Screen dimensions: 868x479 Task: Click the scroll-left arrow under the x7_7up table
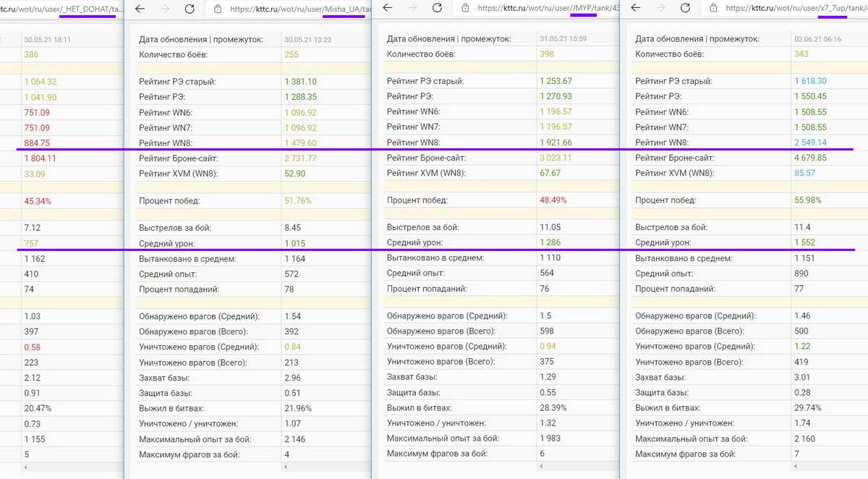click(793, 467)
